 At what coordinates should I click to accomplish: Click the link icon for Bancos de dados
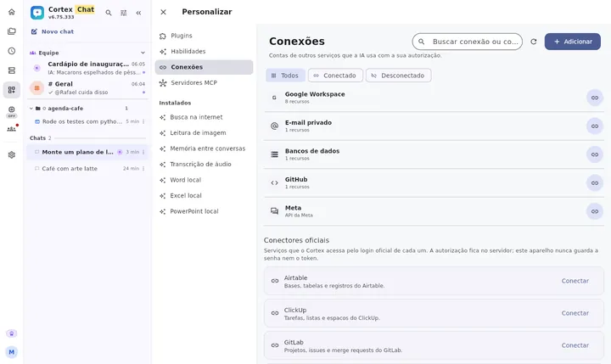click(x=595, y=154)
